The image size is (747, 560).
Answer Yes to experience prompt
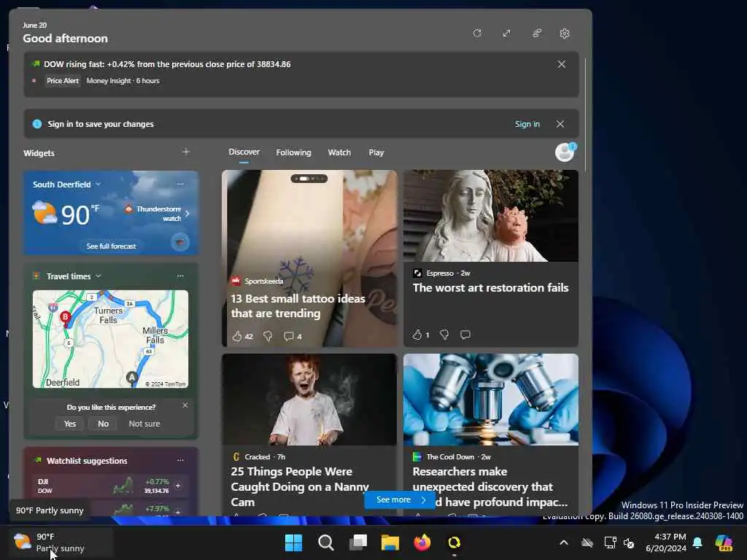point(70,424)
